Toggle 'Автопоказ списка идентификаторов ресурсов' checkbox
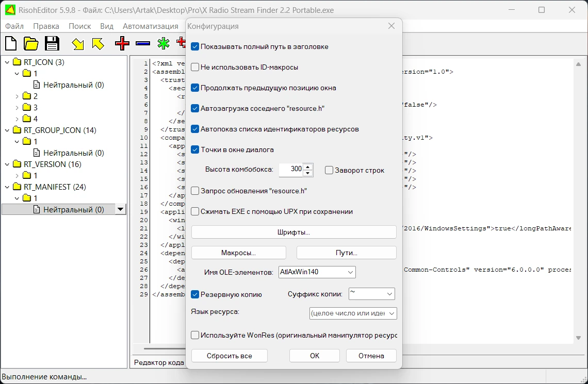This screenshot has width=588, height=384. [194, 129]
